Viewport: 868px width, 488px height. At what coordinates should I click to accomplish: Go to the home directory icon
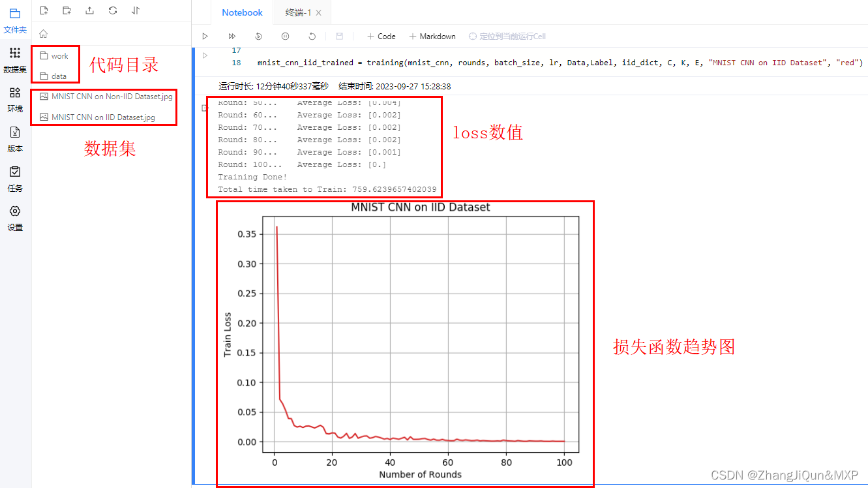44,34
